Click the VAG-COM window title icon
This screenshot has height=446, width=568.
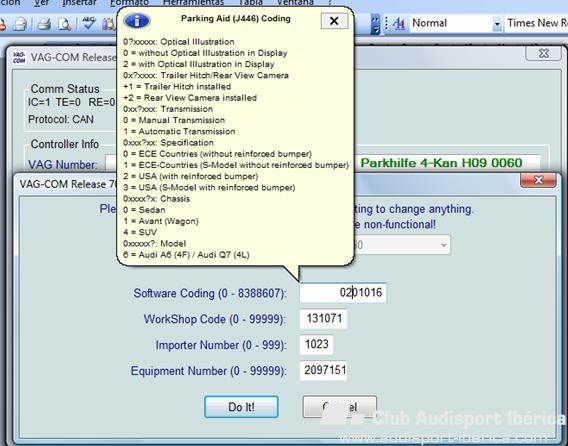click(19, 57)
